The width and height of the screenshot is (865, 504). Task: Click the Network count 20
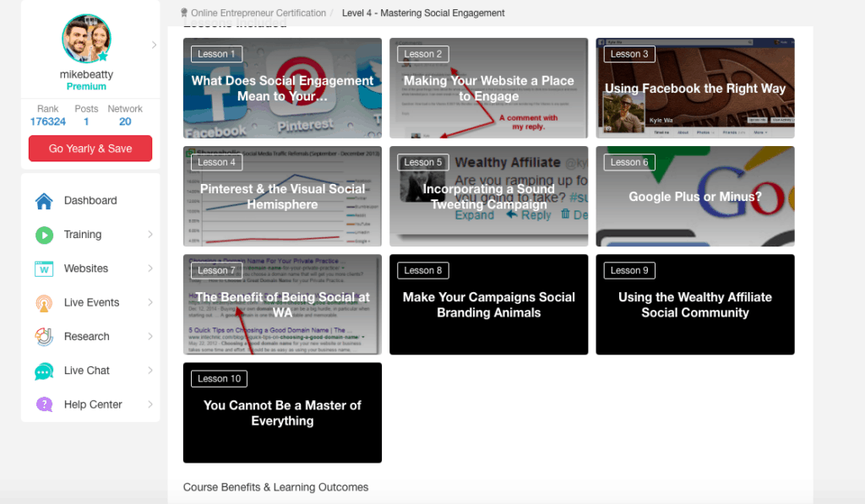[125, 122]
